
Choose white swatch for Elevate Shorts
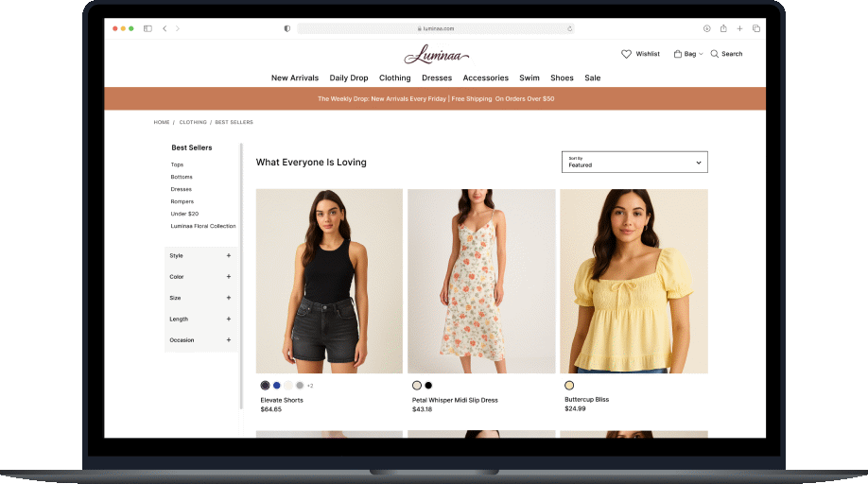coord(288,386)
